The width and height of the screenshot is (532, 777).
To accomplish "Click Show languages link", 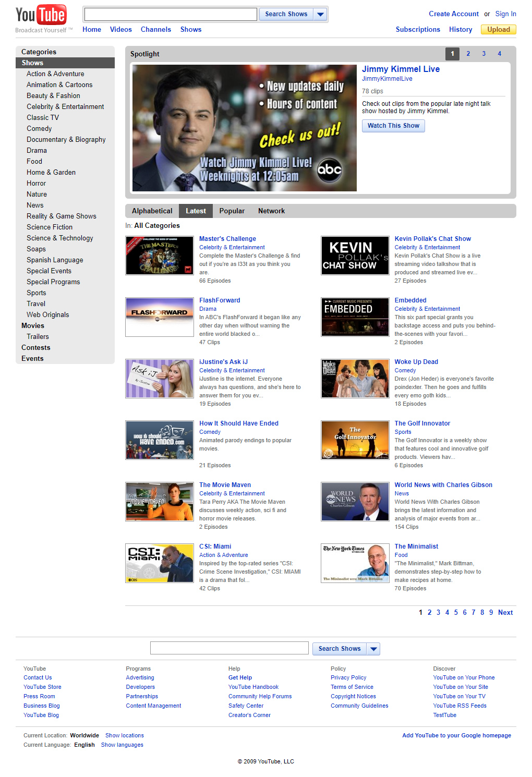I will [x=122, y=745].
